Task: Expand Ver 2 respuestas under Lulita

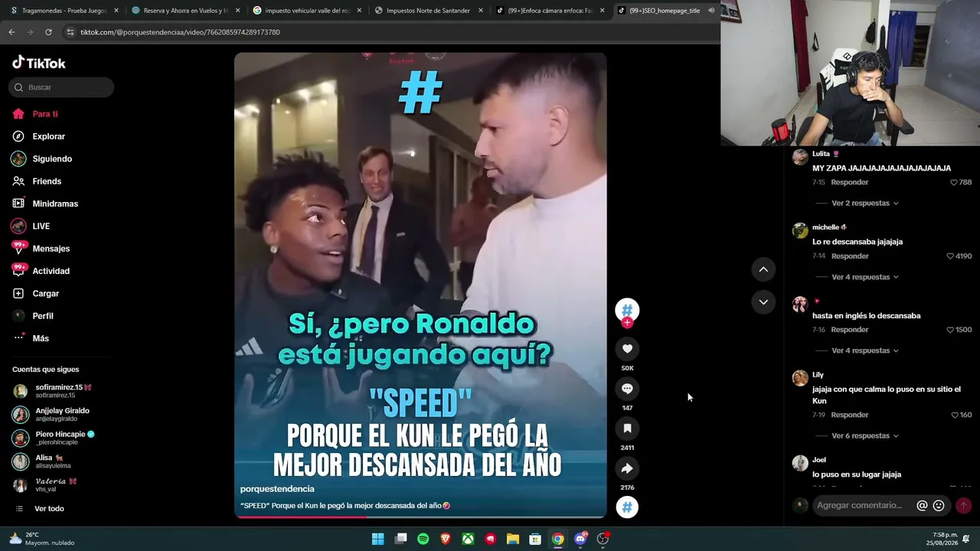Action: 864,204
